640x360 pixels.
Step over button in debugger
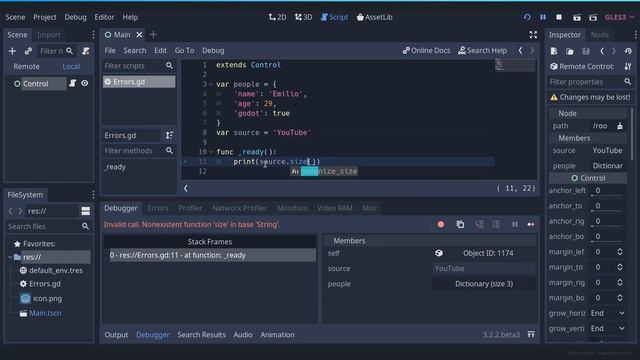[496, 224]
